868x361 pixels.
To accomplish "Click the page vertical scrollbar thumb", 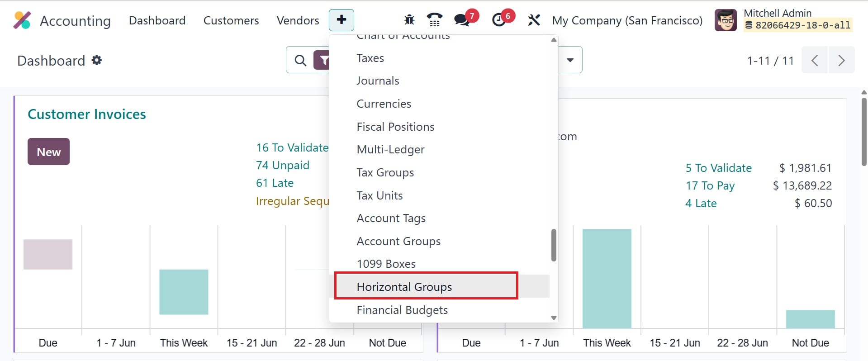I will pos(864,131).
